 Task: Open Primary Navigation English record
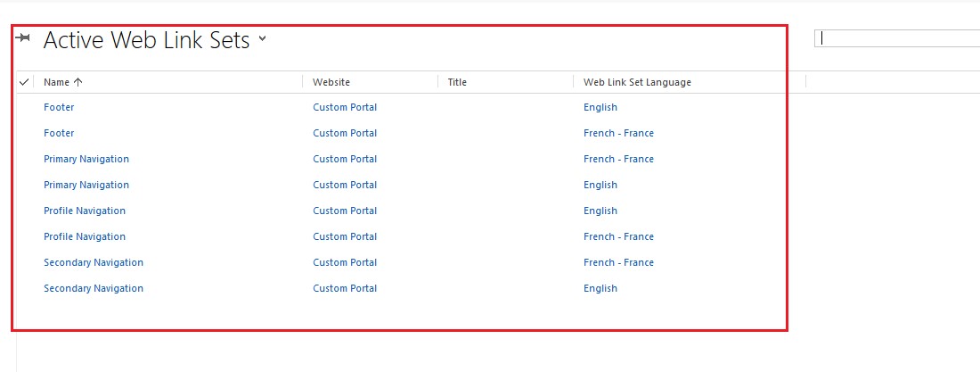86,185
